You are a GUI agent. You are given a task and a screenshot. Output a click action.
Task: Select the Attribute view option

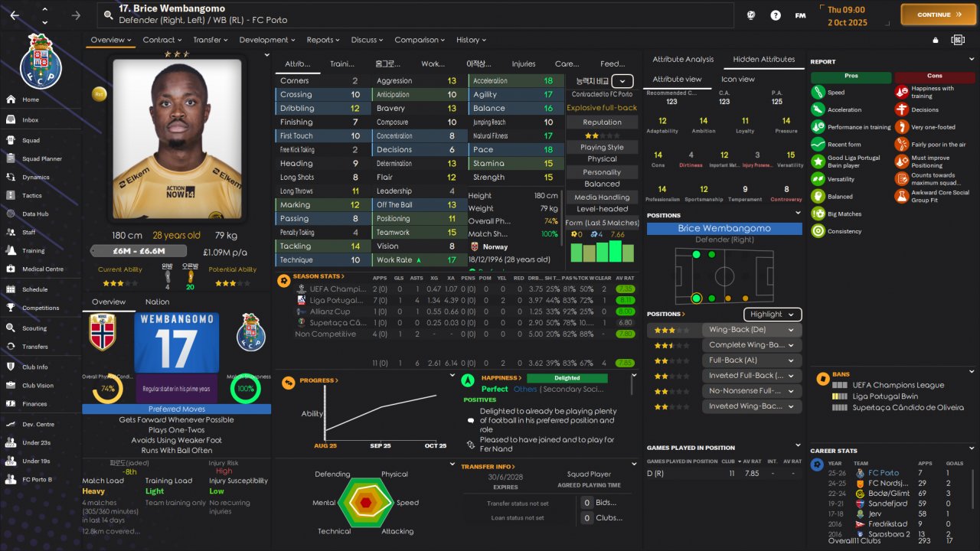[677, 79]
